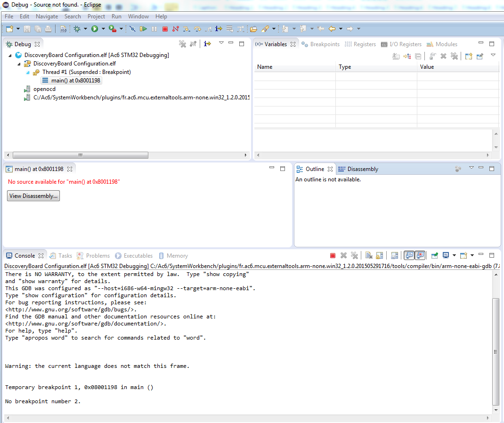Image resolution: width=504 pixels, height=423 pixels.
Task: Collapse Thread #1 tree node
Action: (x=28, y=72)
